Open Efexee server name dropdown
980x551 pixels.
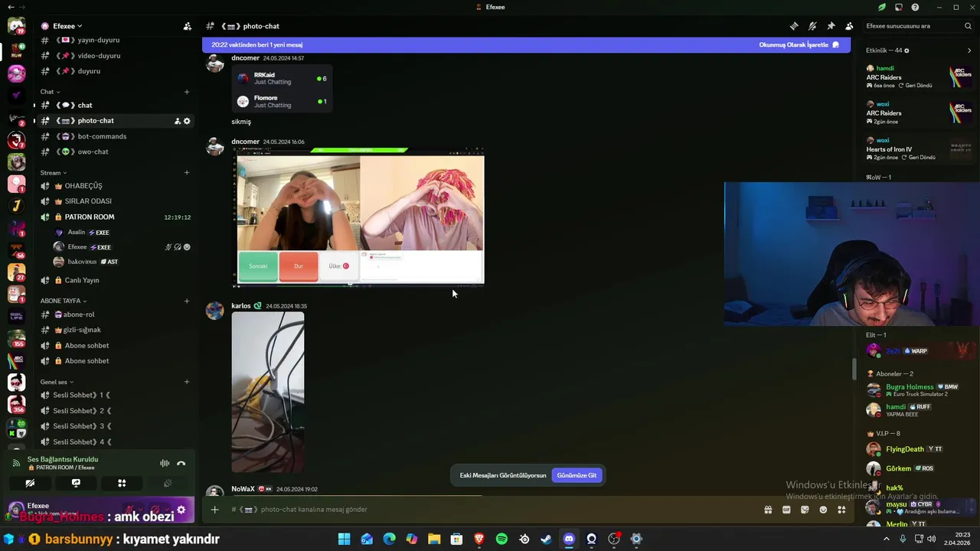(x=67, y=26)
